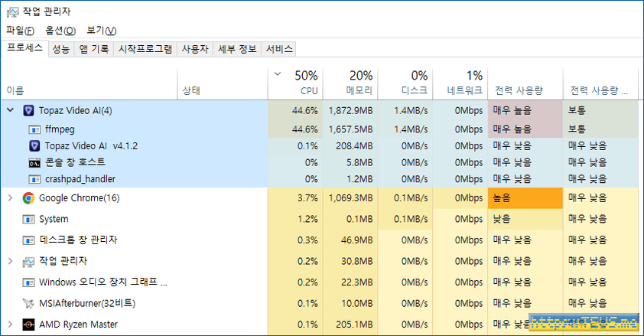Open the 파일 menu
The image size is (644, 336).
point(20,31)
